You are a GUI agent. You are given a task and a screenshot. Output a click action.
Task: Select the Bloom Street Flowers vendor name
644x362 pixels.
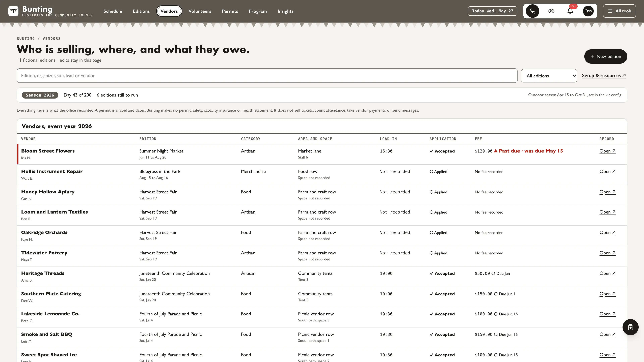[48, 151]
